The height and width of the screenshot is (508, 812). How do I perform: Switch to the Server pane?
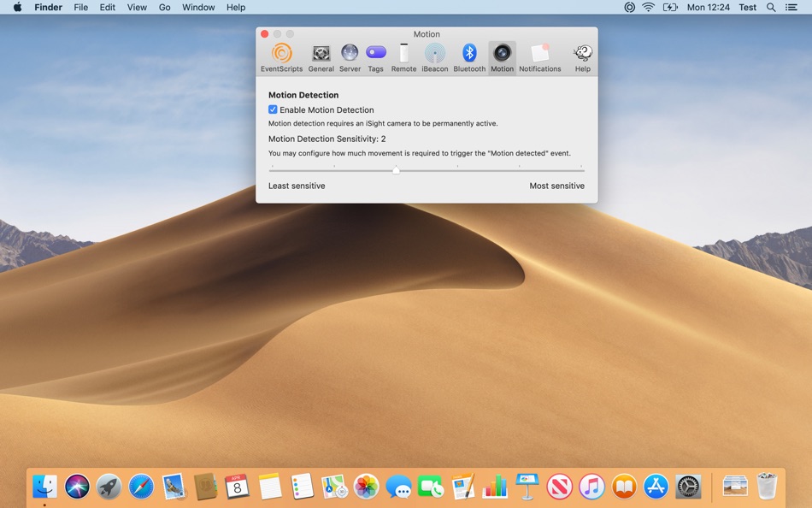(x=350, y=58)
